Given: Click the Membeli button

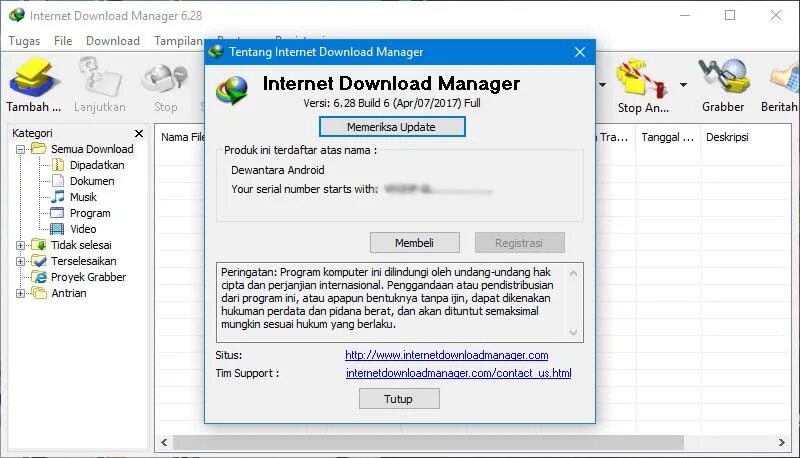Looking at the screenshot, I should click(x=414, y=243).
